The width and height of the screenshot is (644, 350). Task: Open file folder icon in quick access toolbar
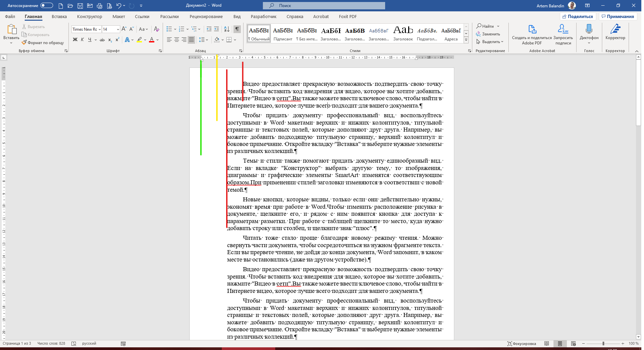(x=70, y=6)
